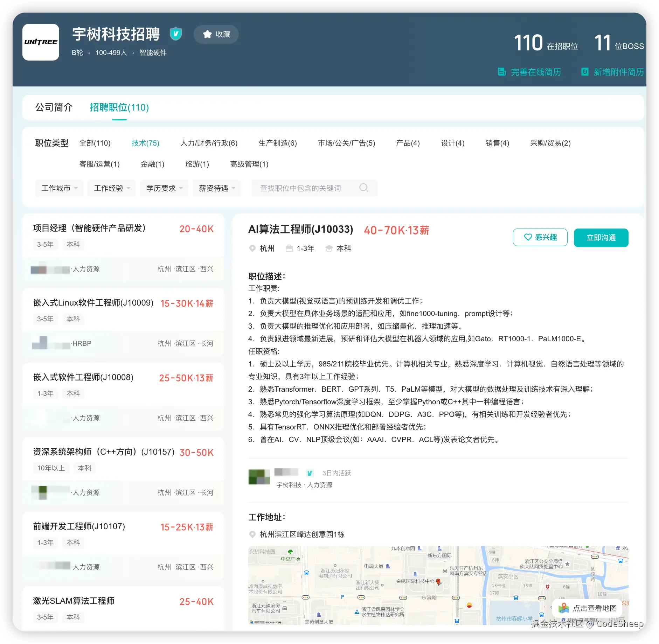Open the 激光SLAM算法工程师 job card
The width and height of the screenshot is (659, 644).
coord(123,609)
